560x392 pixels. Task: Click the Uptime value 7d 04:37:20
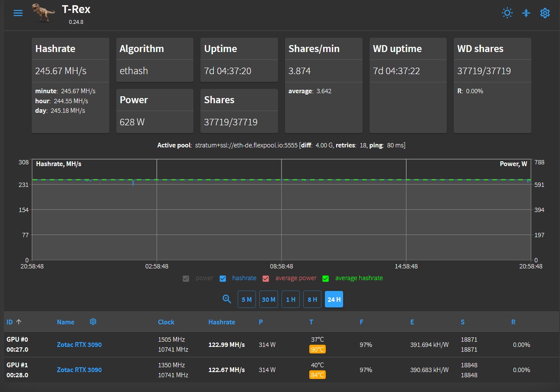[228, 71]
